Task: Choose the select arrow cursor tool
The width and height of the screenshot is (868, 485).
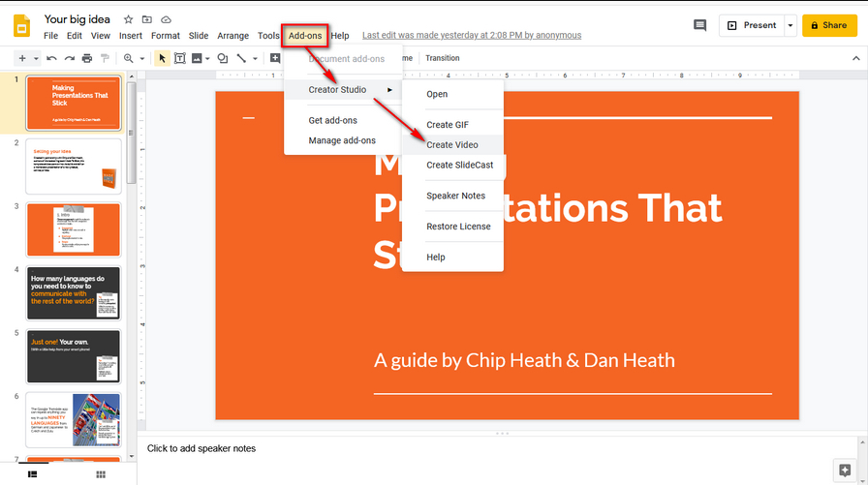Action: point(162,58)
